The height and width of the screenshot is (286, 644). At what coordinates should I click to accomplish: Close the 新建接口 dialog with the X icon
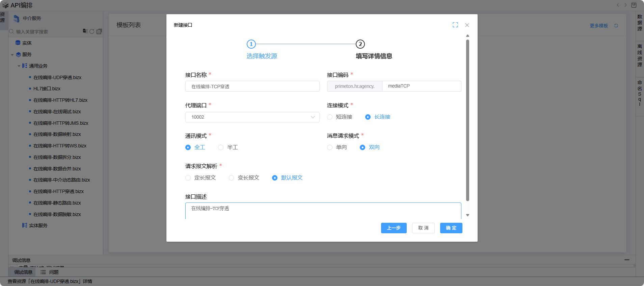click(467, 25)
